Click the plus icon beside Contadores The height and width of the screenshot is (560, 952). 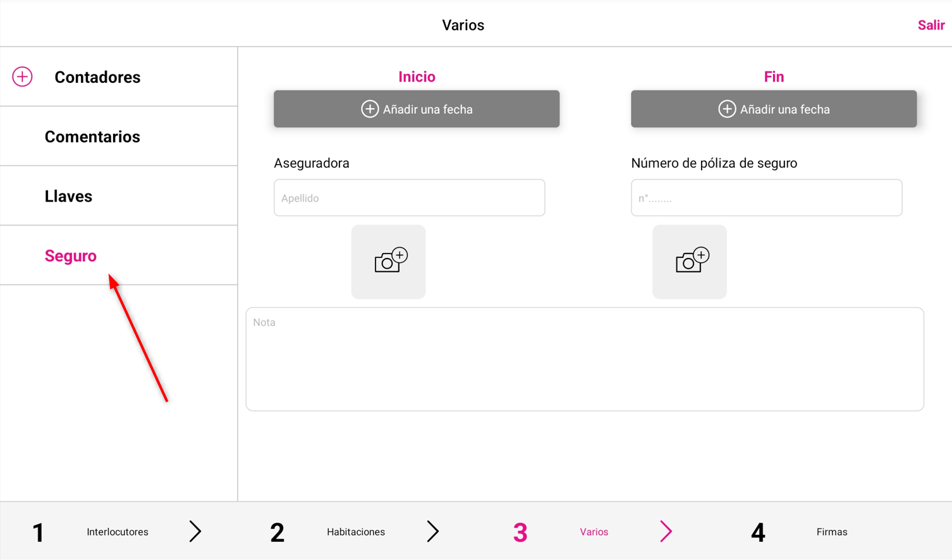pyautogui.click(x=22, y=76)
